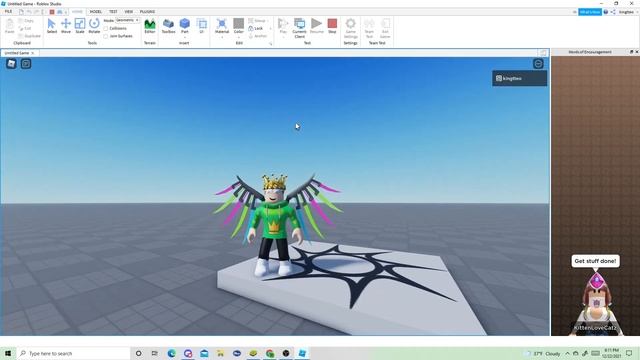This screenshot has width=640, height=360.
Task: Activate the Move tool
Action: (x=66, y=26)
